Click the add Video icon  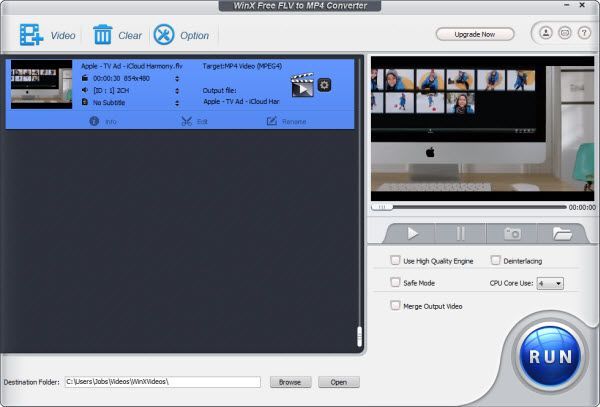[x=31, y=35]
